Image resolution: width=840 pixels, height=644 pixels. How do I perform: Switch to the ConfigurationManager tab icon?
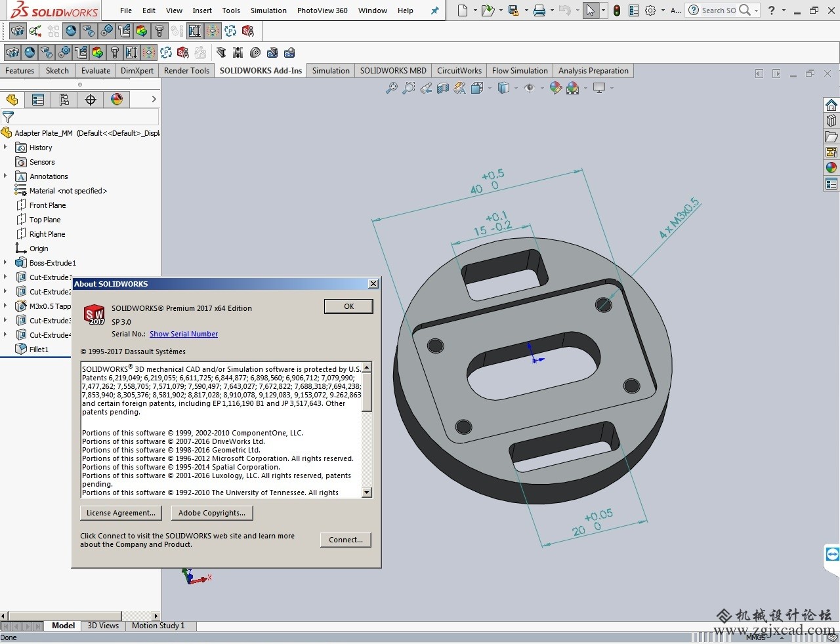[64, 100]
